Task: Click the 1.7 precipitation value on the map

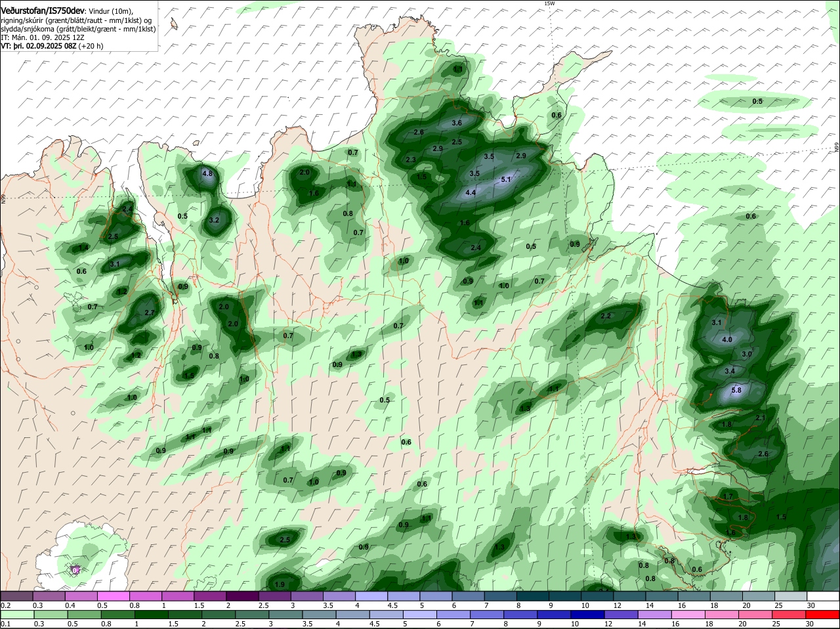Action: [728, 496]
